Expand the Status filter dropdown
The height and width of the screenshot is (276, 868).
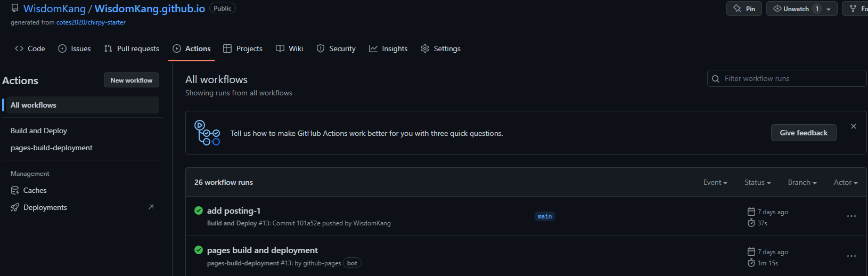pos(757,182)
